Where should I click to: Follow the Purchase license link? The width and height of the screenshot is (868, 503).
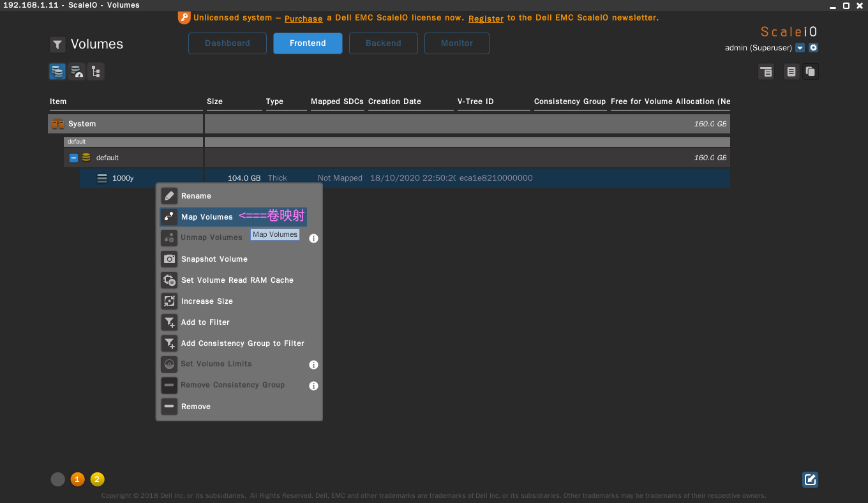(x=303, y=19)
